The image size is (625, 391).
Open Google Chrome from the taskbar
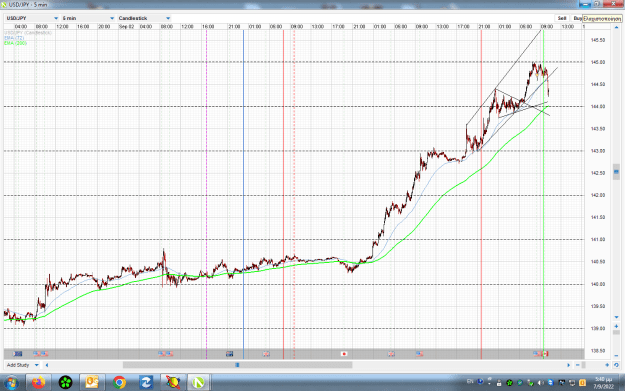click(x=119, y=383)
